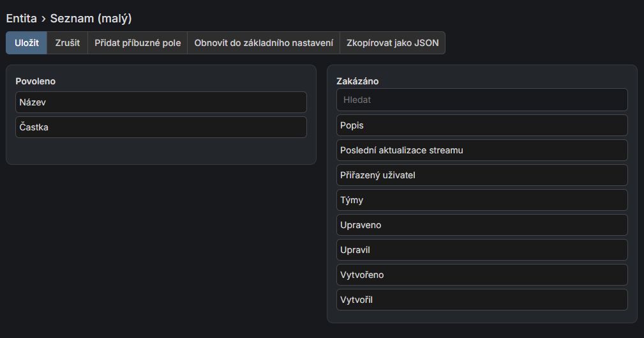Click Přidat příbuzné pole
Image resolution: width=644 pixels, height=338 pixels.
pyautogui.click(x=138, y=43)
